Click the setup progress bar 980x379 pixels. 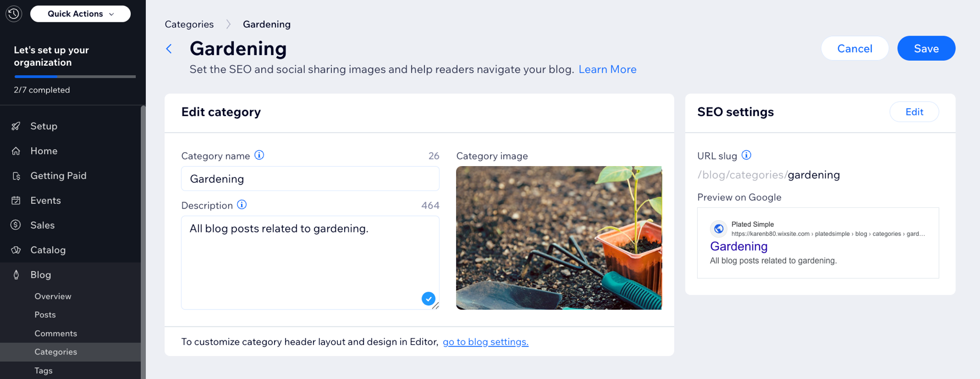[x=75, y=76]
